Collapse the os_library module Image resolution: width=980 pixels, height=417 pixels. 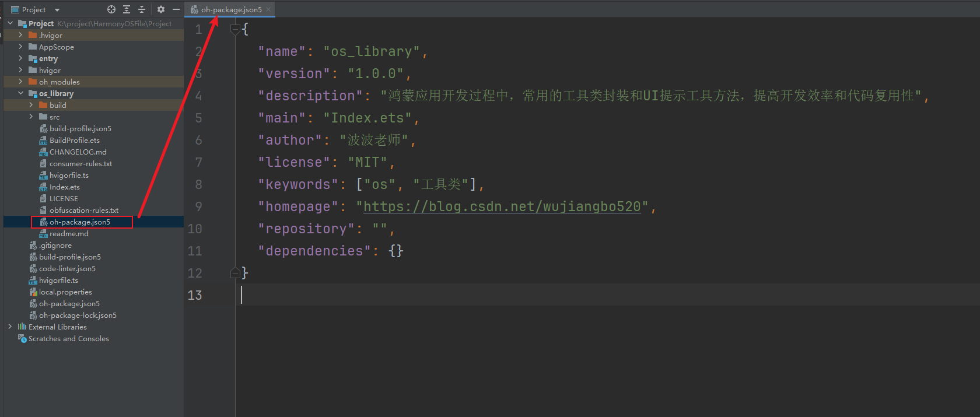coord(21,93)
